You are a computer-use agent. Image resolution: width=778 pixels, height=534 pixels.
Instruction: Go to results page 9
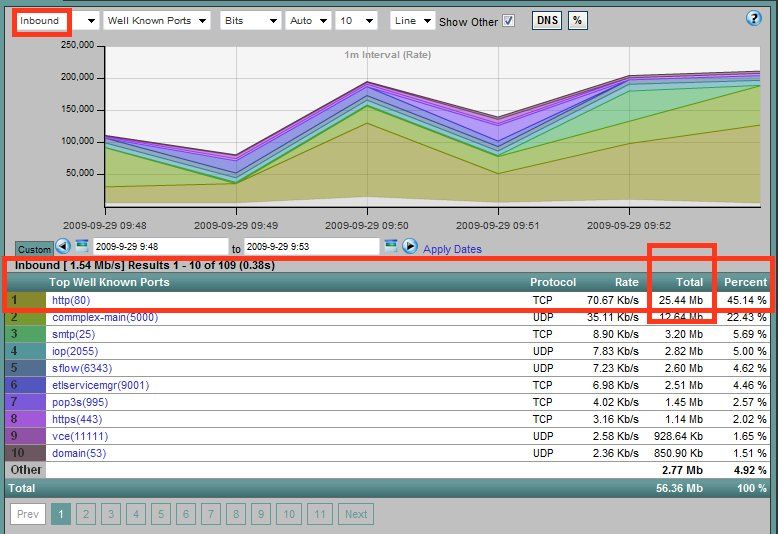[x=260, y=514]
